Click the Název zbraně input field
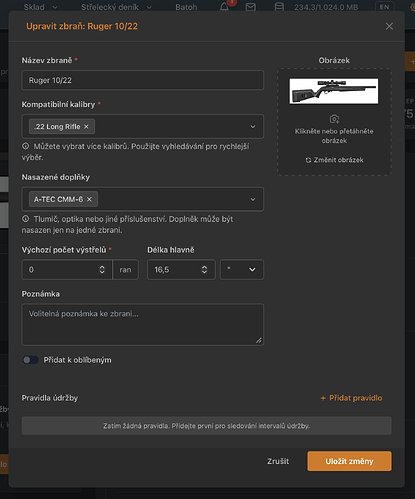 [143, 80]
